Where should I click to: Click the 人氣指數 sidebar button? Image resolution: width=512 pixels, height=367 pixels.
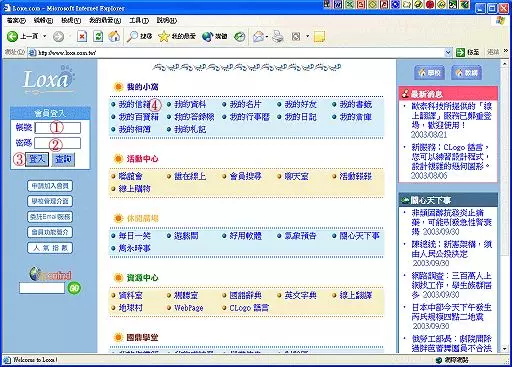50,248
